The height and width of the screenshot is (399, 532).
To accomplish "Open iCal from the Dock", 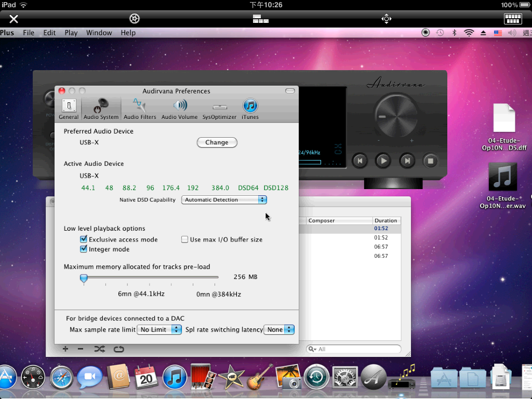I will coord(146,377).
